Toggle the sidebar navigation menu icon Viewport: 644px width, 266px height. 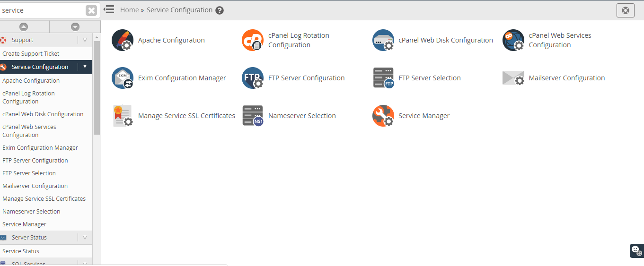coord(109,9)
